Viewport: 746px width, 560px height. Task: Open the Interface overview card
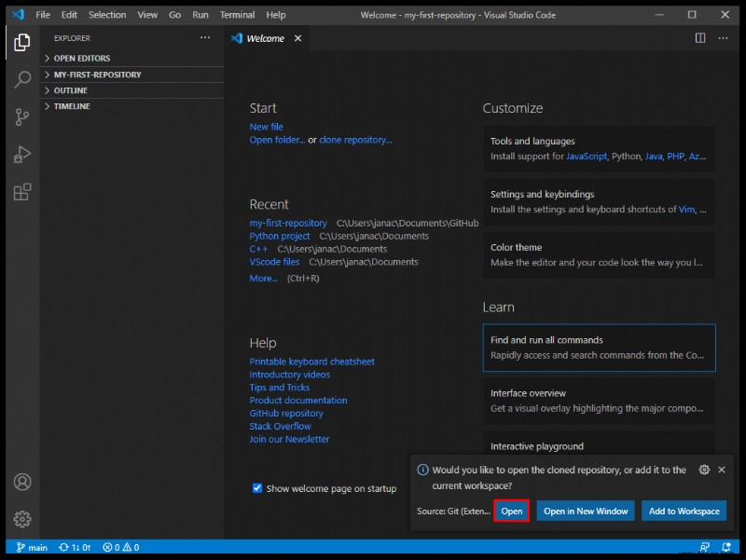click(x=599, y=401)
